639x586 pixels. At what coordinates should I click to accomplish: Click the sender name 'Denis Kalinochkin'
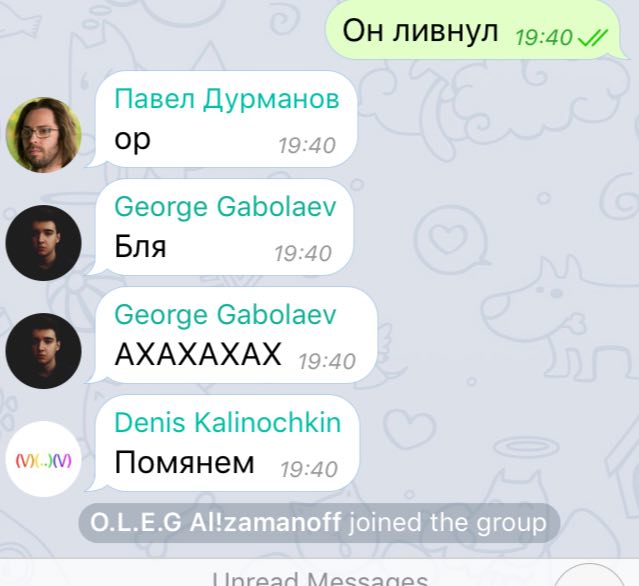(227, 423)
